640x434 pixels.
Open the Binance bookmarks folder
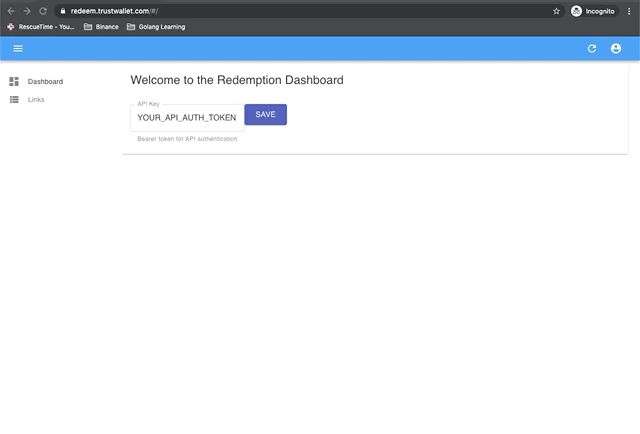click(x=101, y=27)
